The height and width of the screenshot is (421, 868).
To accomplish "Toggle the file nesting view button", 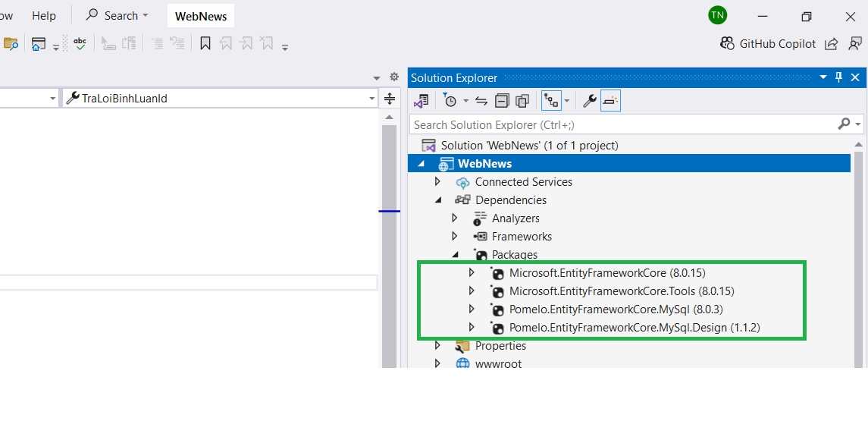I will (x=551, y=100).
